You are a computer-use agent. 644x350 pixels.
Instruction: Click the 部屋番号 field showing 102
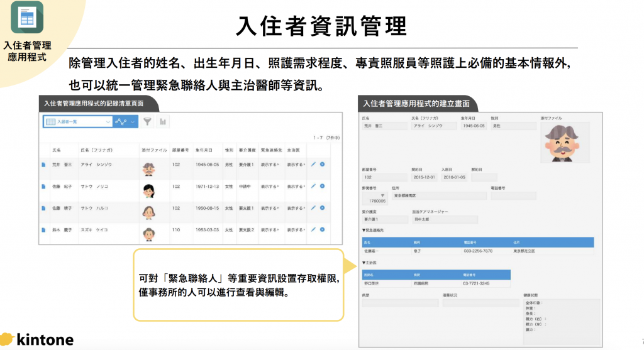point(384,177)
